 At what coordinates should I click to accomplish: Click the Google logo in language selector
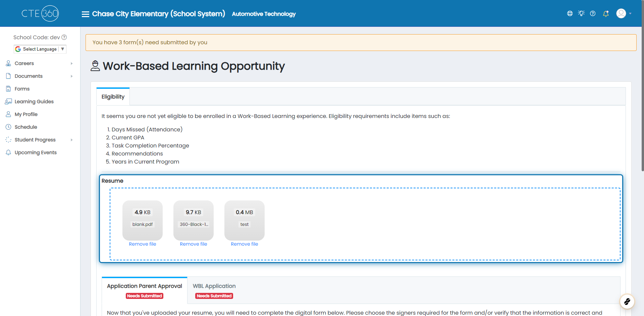(x=18, y=49)
